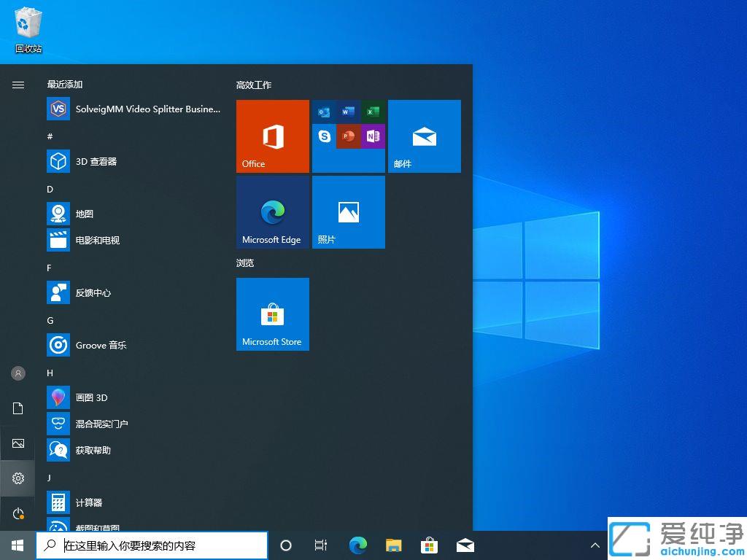
Task: Expand the Start menu hamburger panel
Action: tap(18, 85)
